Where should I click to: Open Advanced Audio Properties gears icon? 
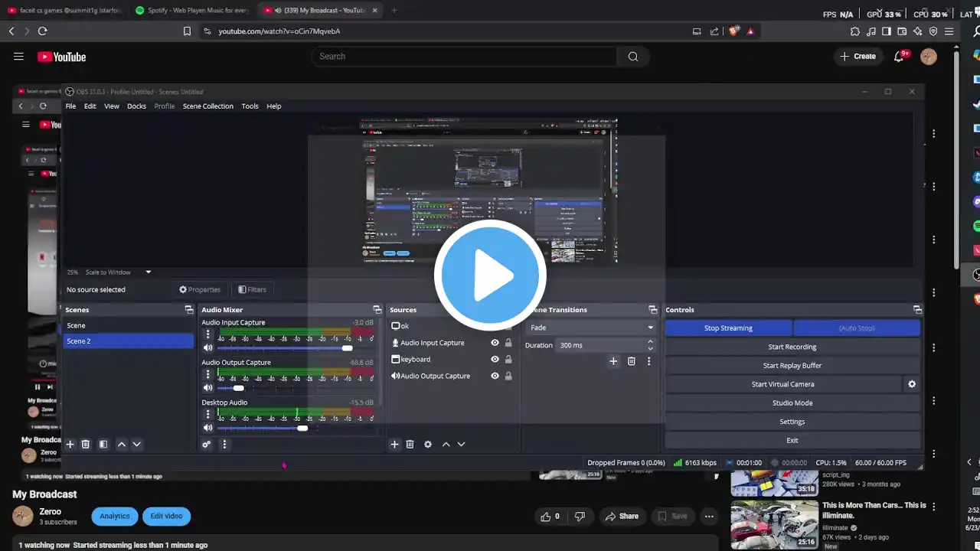pyautogui.click(x=206, y=444)
